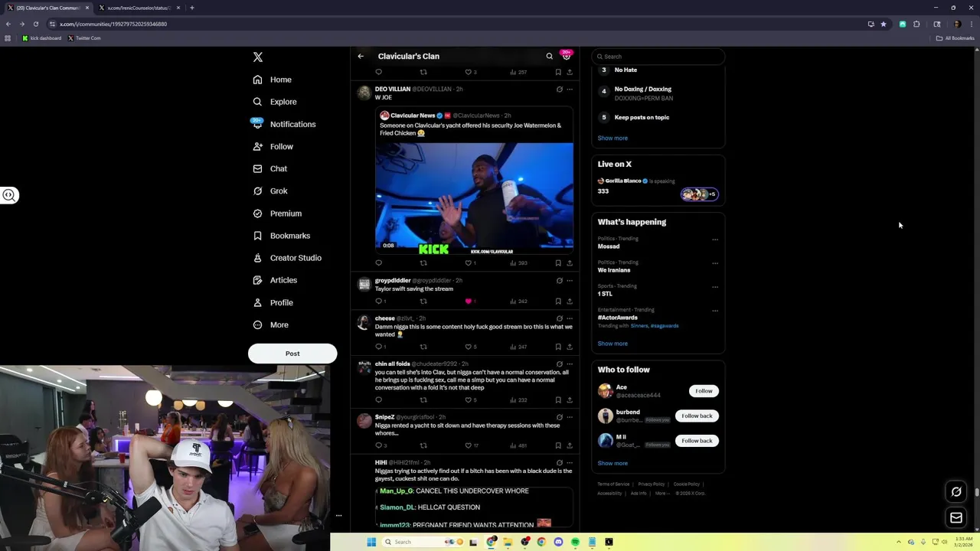Click the Follow sidebar person icon
The height and width of the screenshot is (551, 980).
tap(257, 146)
